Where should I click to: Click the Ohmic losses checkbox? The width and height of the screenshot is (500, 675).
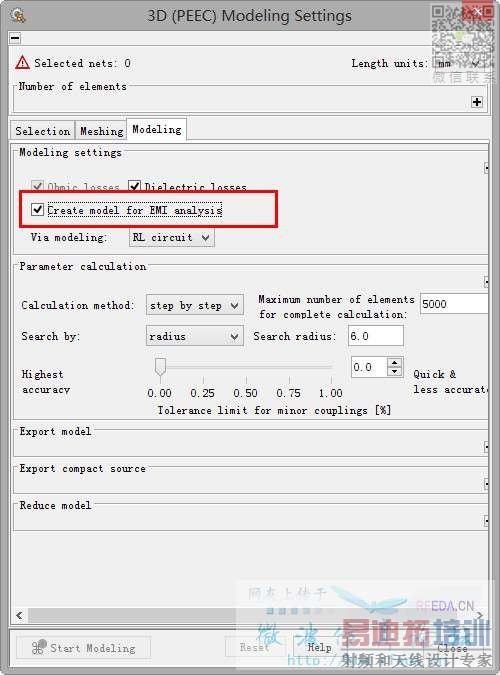[x=37, y=186]
